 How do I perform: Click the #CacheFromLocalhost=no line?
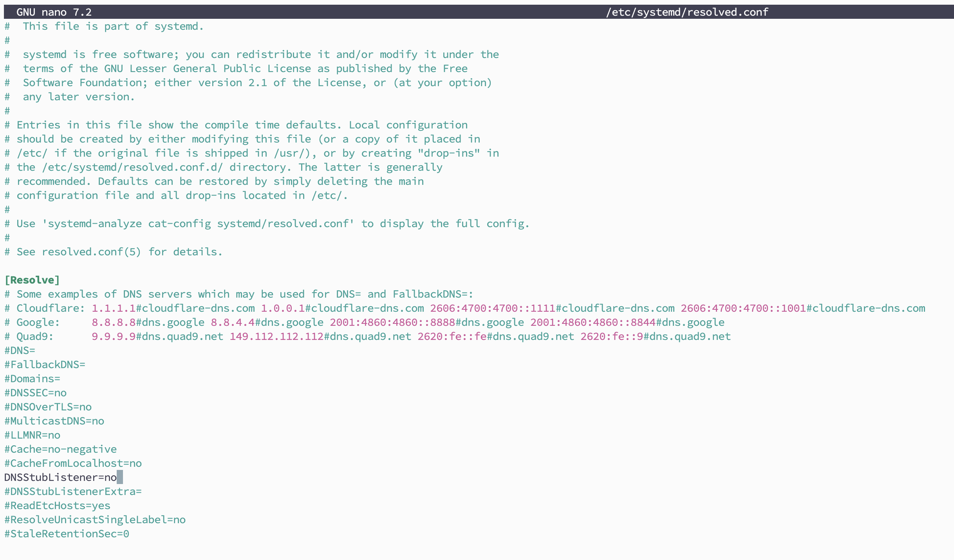[x=73, y=463]
